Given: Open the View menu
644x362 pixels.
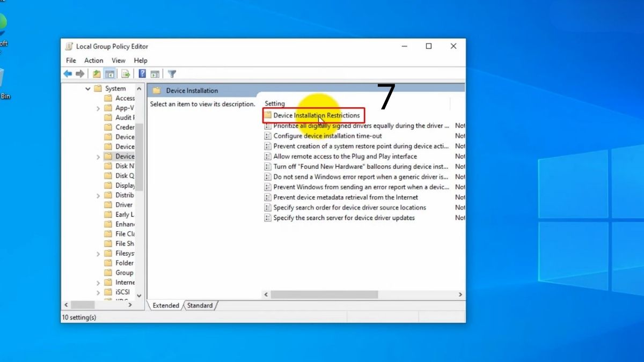Looking at the screenshot, I should click(x=119, y=61).
